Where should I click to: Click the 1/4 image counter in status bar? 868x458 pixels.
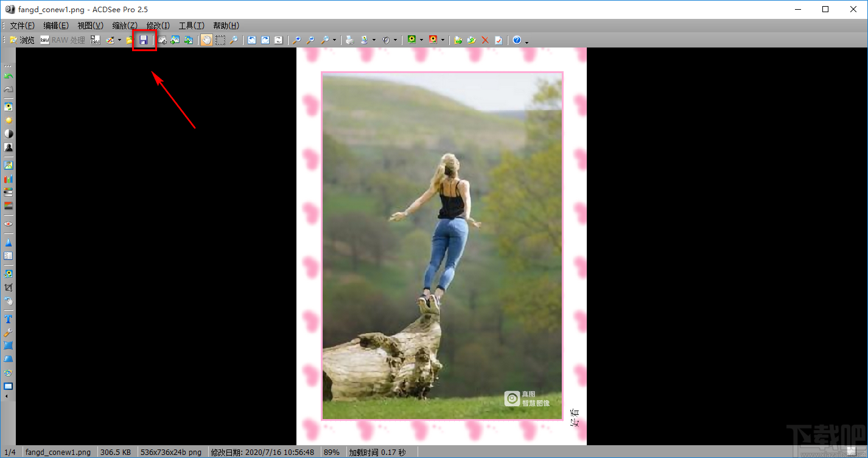point(10,453)
